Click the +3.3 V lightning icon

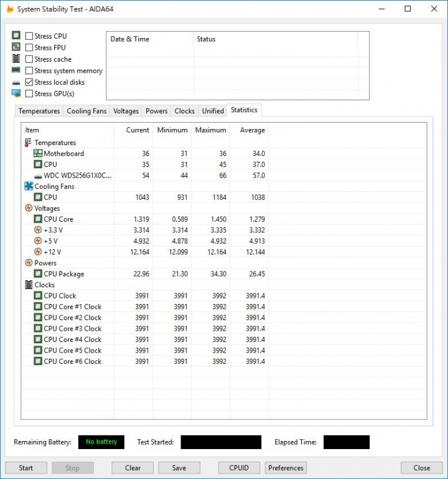click(38, 230)
